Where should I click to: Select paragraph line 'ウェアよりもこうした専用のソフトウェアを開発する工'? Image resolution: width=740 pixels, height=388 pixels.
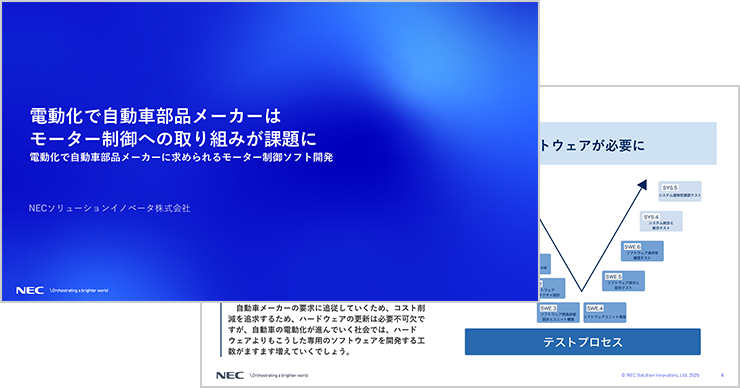327,340
